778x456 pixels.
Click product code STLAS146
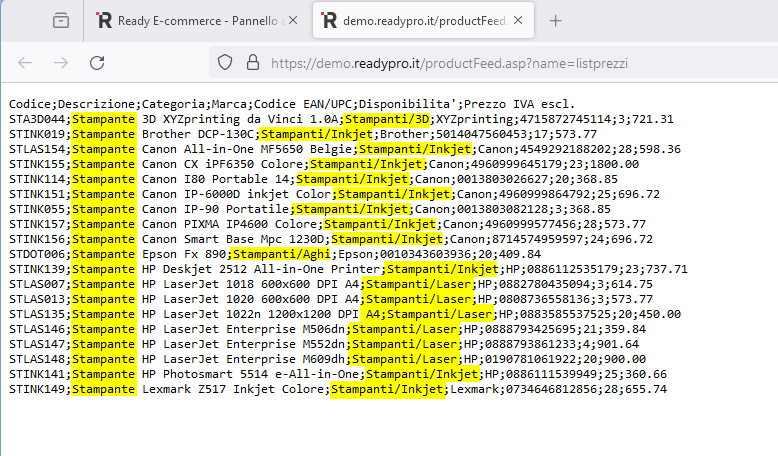pyautogui.click(x=37, y=329)
